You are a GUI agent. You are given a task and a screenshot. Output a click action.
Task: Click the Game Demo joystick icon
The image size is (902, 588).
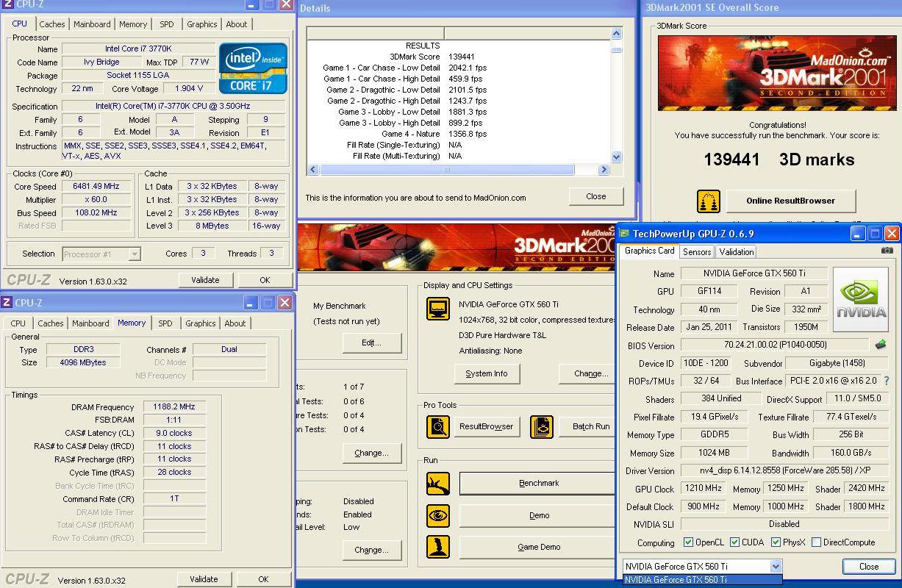(x=438, y=547)
